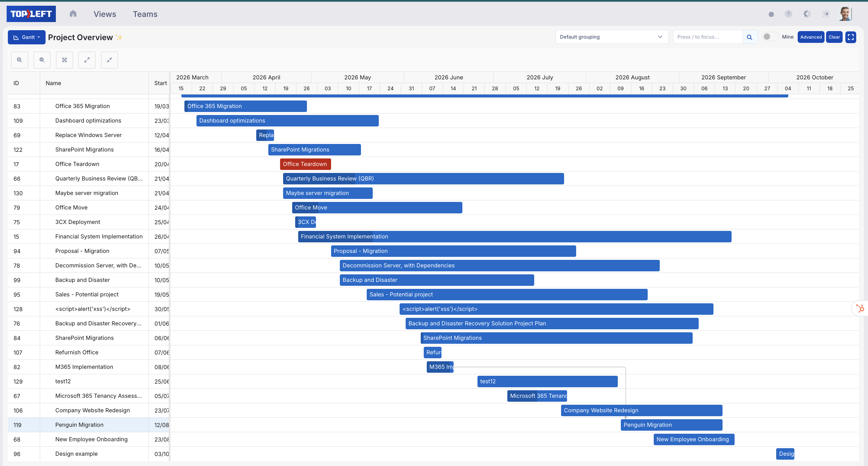The height and width of the screenshot is (466, 868).
Task: Click the Maybe server migration Gantt bar
Action: pyautogui.click(x=327, y=193)
